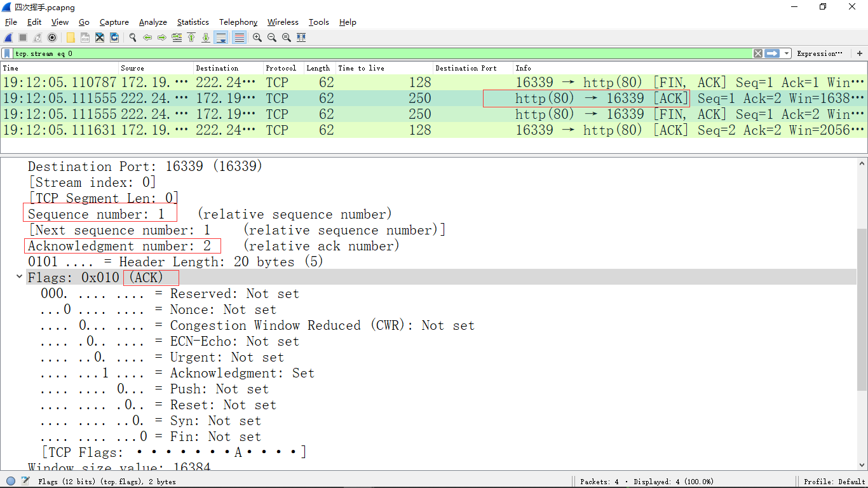Open expert information circle icon in status bar
Image resolution: width=868 pixels, height=488 pixels.
tap(11, 482)
